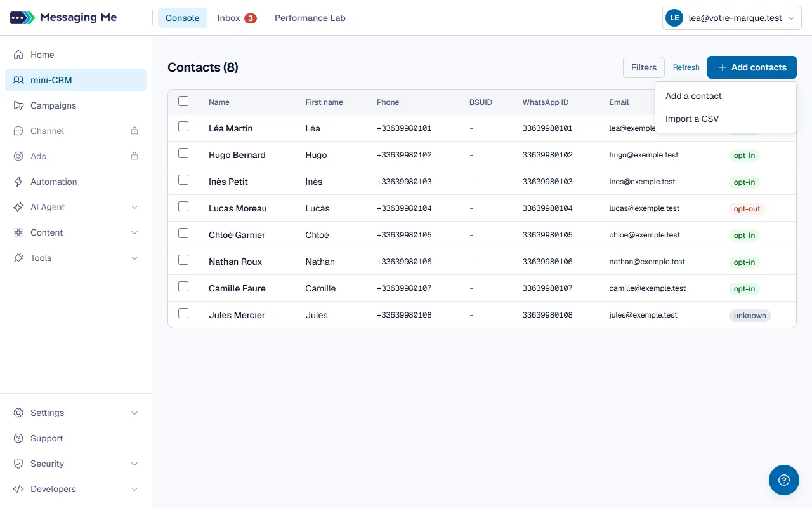Choose "Add a contact" from the menu

726,96
